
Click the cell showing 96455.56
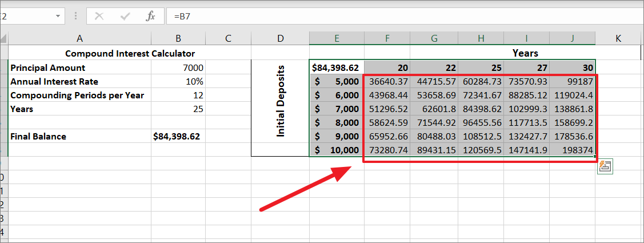(x=481, y=122)
